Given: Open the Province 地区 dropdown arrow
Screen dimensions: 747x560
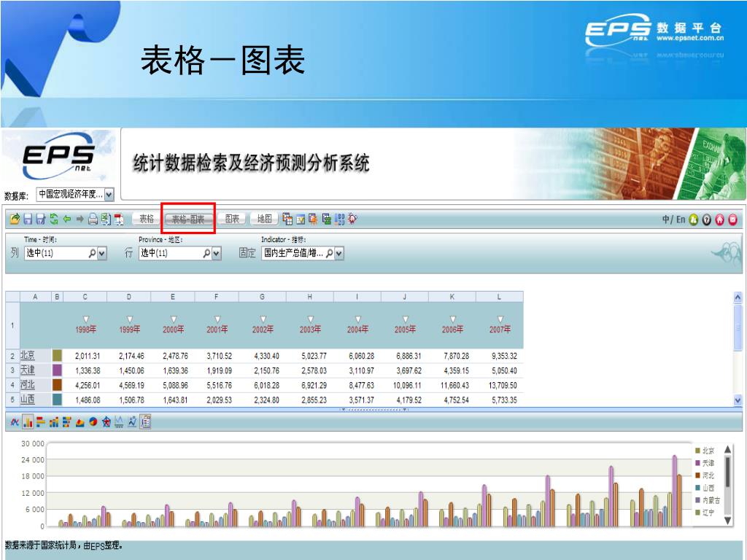Looking at the screenshot, I should pos(216,253).
